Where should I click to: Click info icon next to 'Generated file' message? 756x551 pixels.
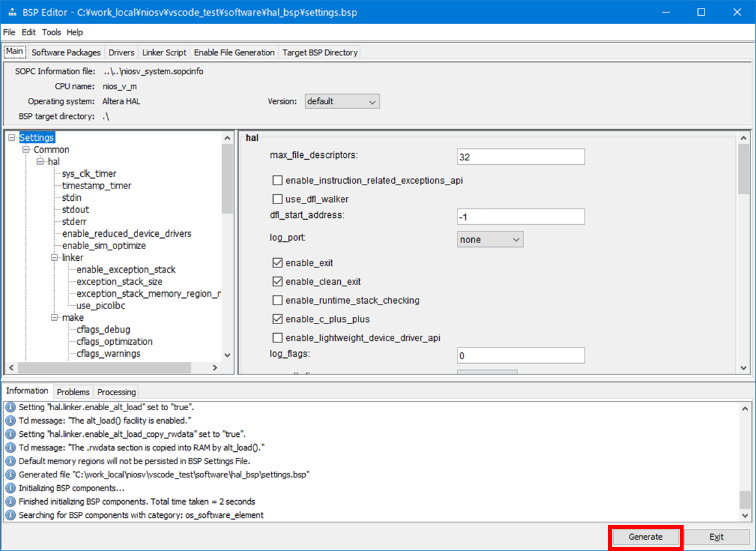(x=10, y=475)
